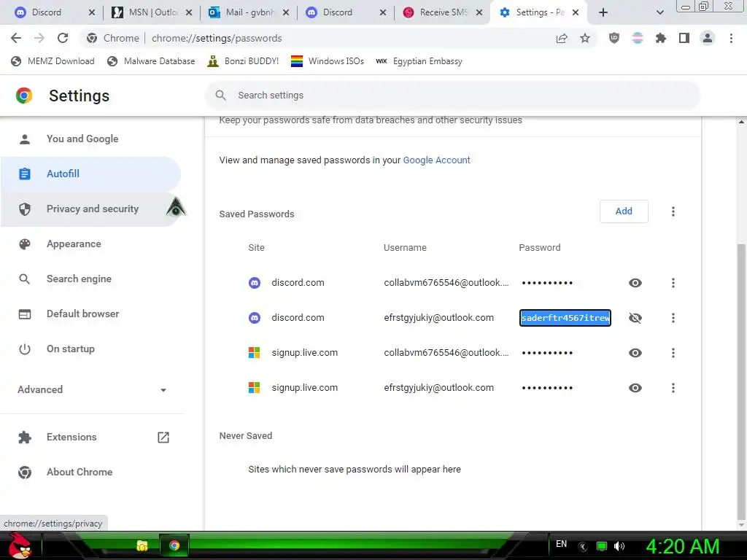Follow the Google Account link
The width and height of the screenshot is (747, 560).
tap(436, 160)
